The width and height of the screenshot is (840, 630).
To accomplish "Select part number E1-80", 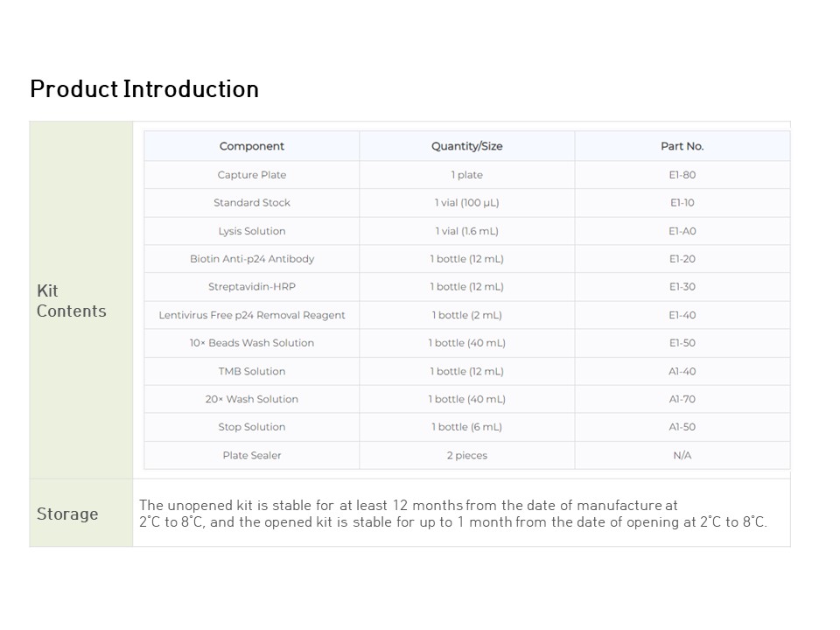I will click(x=682, y=175).
